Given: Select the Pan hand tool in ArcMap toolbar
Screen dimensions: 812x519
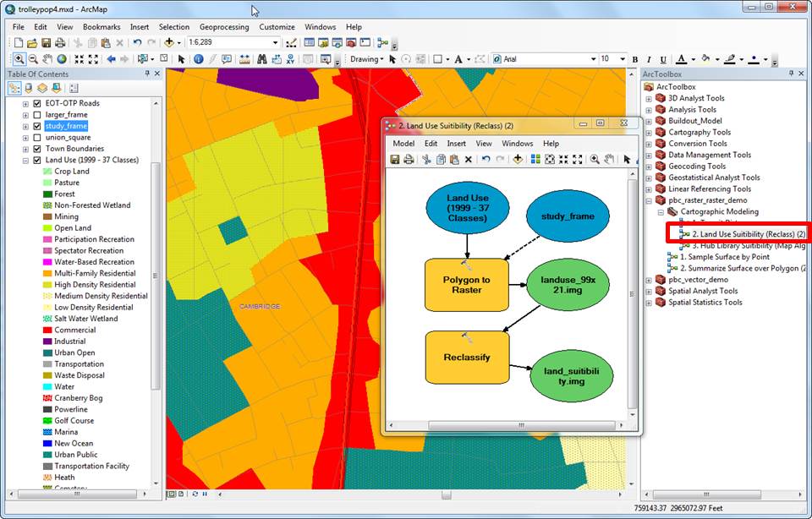Looking at the screenshot, I should [48, 59].
